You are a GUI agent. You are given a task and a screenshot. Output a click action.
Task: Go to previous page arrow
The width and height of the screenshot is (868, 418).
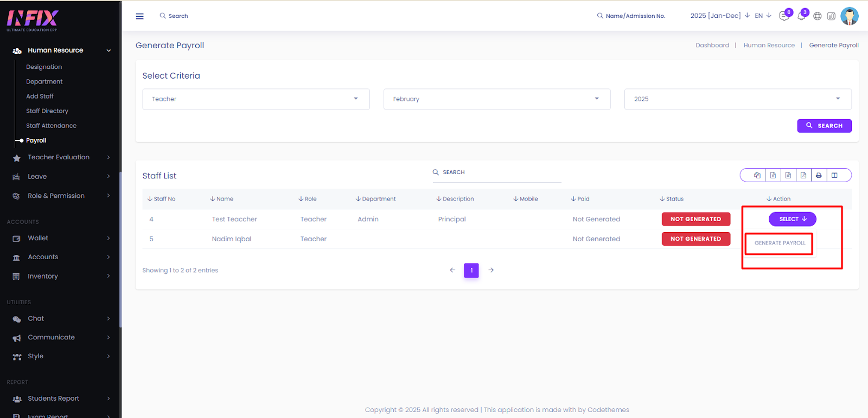point(452,270)
